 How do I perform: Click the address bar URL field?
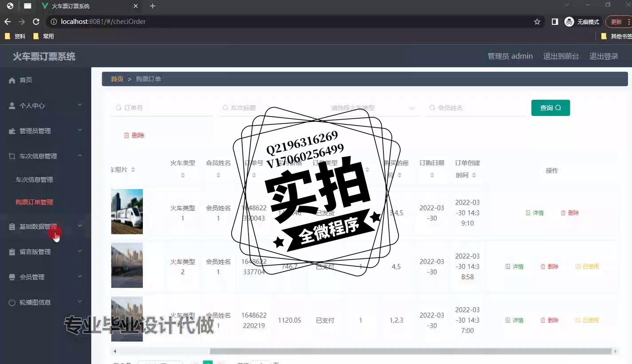tap(293, 21)
